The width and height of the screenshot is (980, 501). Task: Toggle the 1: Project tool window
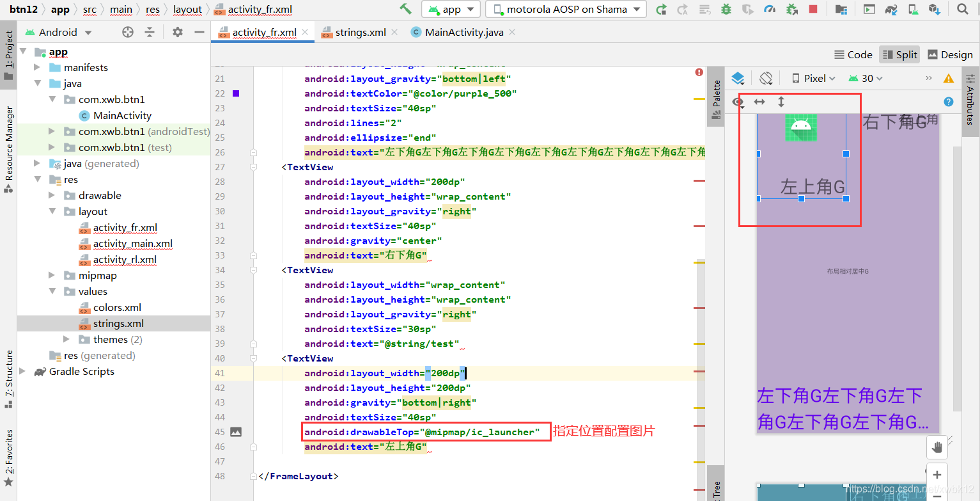coord(8,56)
